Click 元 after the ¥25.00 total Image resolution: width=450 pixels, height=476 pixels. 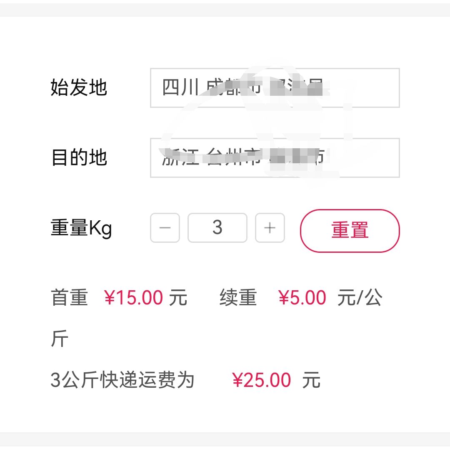[x=311, y=380]
